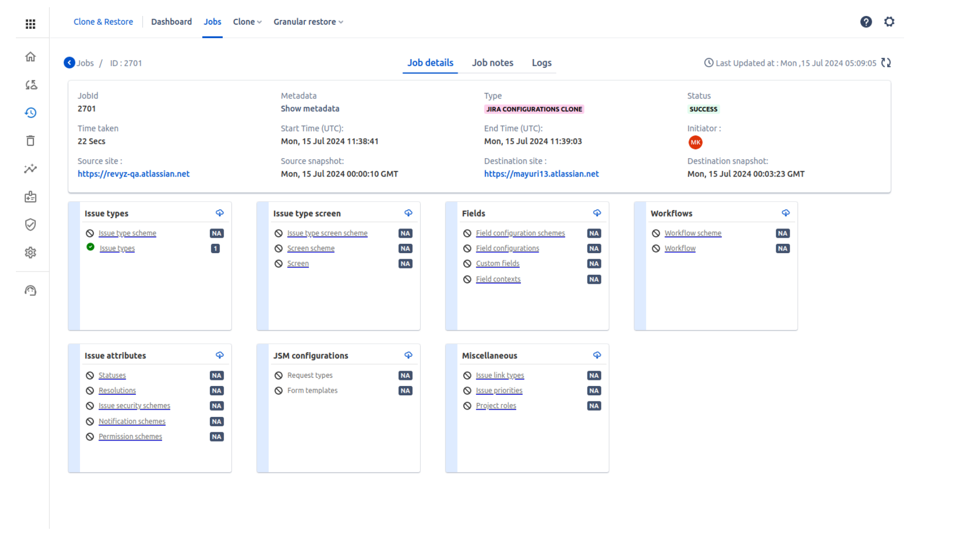
Task: Open the revyz-qa source site link
Action: point(133,174)
